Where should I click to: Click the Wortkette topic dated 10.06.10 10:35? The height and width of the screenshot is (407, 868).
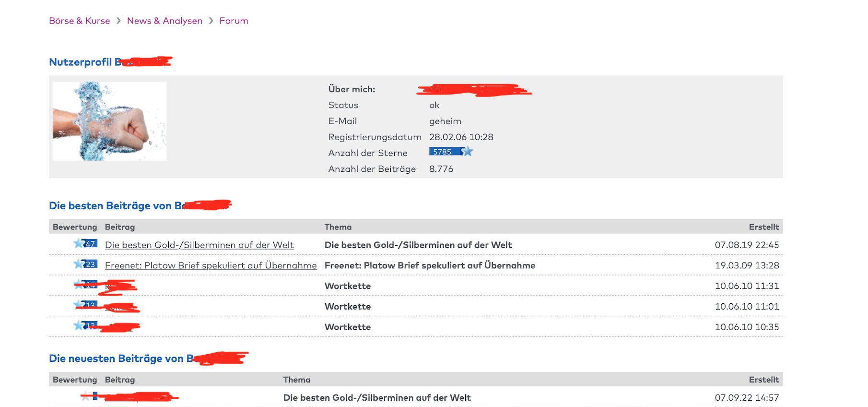[x=348, y=327]
